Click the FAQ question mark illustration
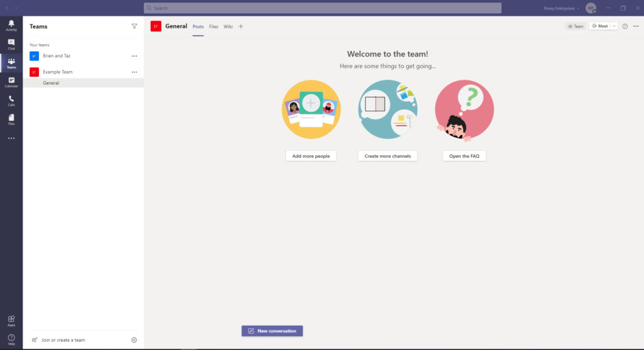 (465, 111)
